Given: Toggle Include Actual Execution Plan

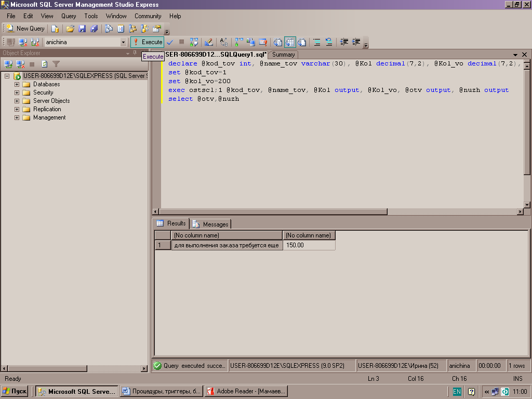Looking at the screenshot, I should point(239,42).
